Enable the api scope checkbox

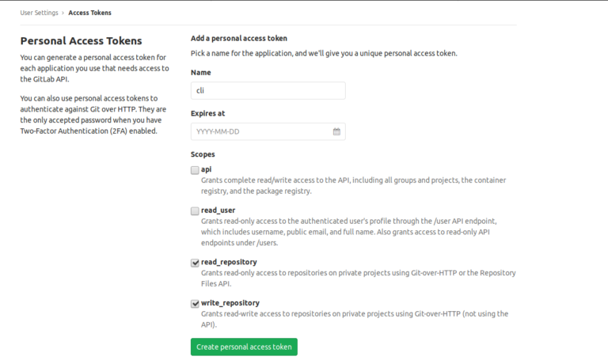tap(195, 170)
